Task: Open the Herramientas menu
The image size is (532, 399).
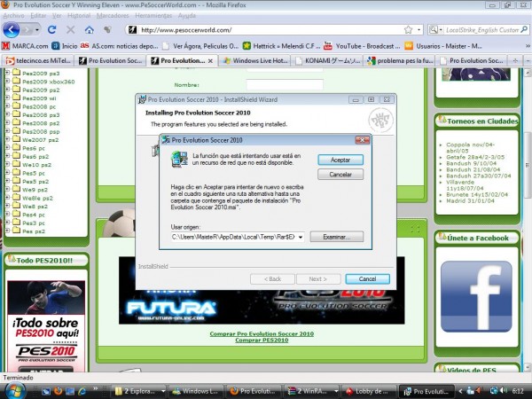Action: (x=153, y=16)
